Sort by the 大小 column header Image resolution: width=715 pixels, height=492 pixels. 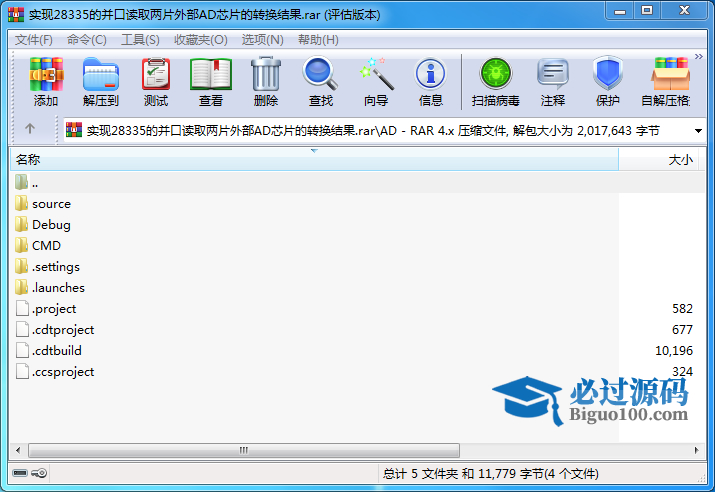coord(658,160)
